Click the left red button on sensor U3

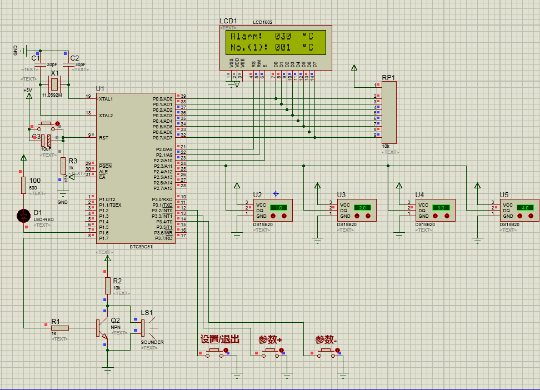(x=357, y=216)
